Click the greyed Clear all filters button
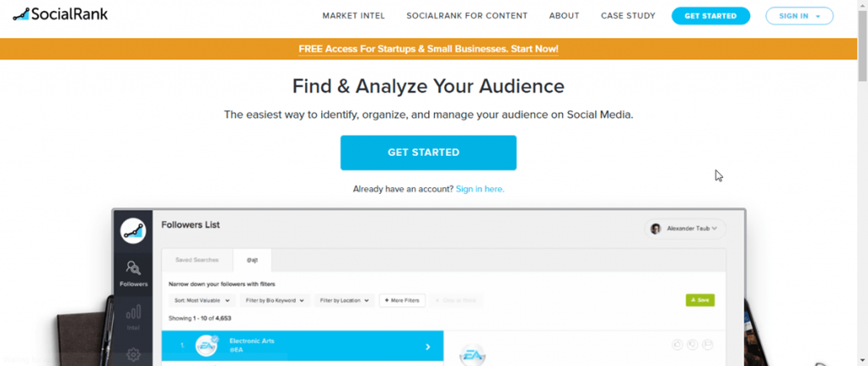Viewport: 868px width, 366px height. pyautogui.click(x=455, y=300)
